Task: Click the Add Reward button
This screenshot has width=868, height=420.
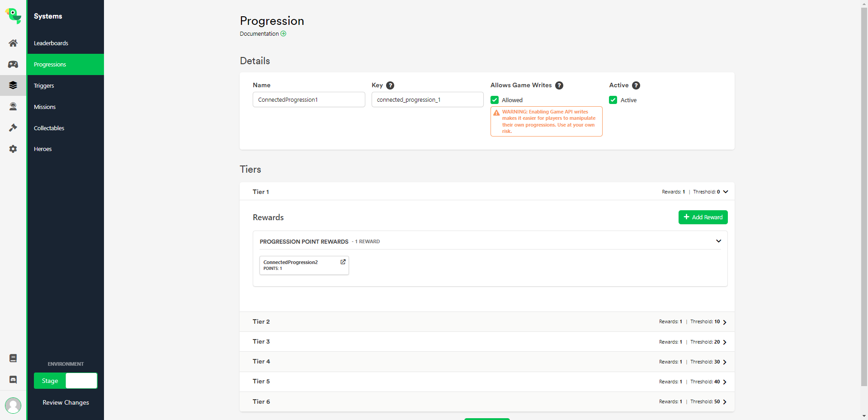Action: [703, 217]
